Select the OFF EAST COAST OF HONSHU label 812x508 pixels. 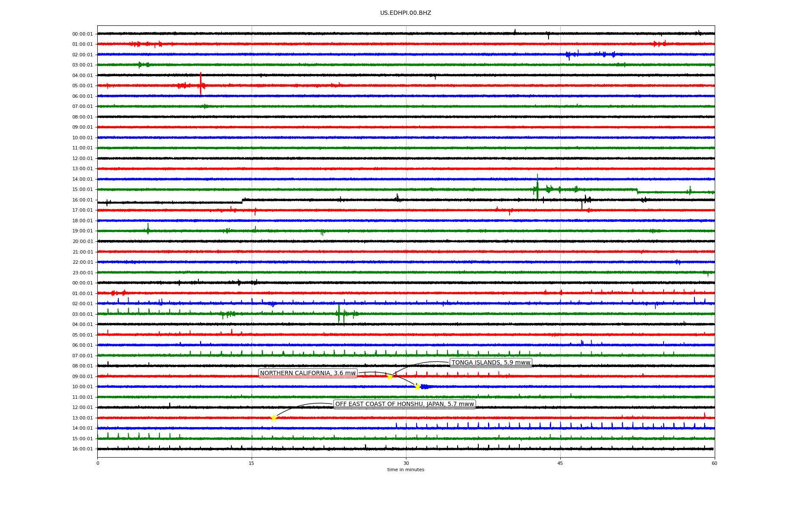click(x=404, y=404)
